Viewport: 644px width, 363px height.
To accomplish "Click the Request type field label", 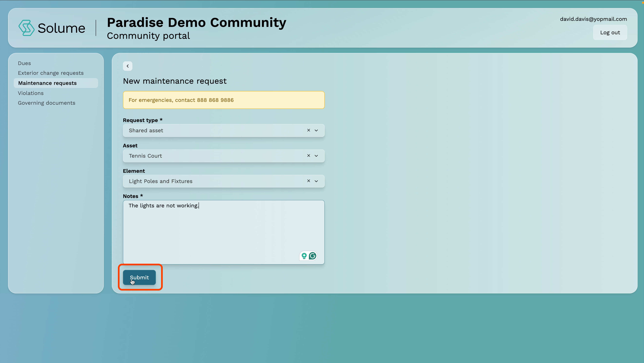I will coord(143,120).
